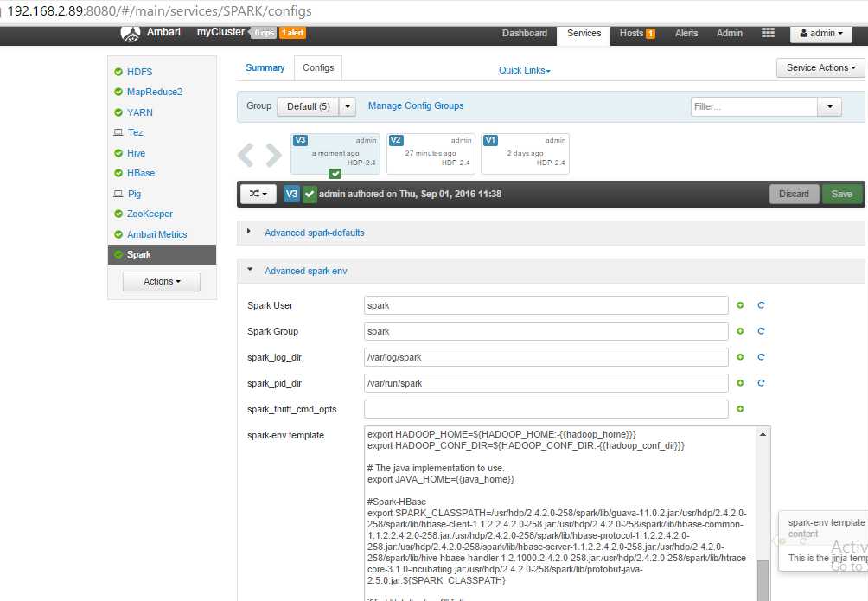Open the Quick Links dropdown
The image size is (868, 601).
pos(524,70)
